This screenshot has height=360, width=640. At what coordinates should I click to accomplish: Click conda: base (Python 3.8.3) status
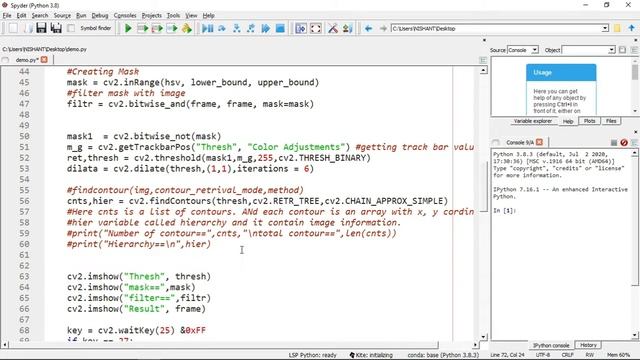tap(443, 355)
